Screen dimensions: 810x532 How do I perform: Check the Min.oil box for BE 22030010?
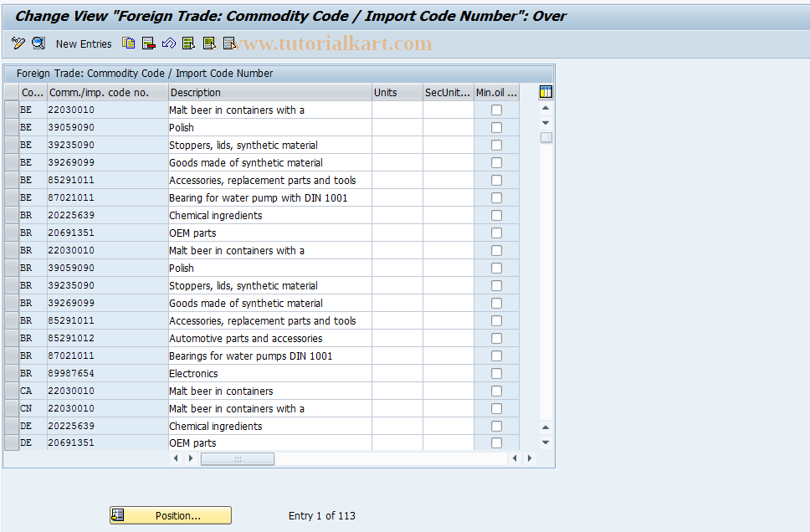pos(496,110)
